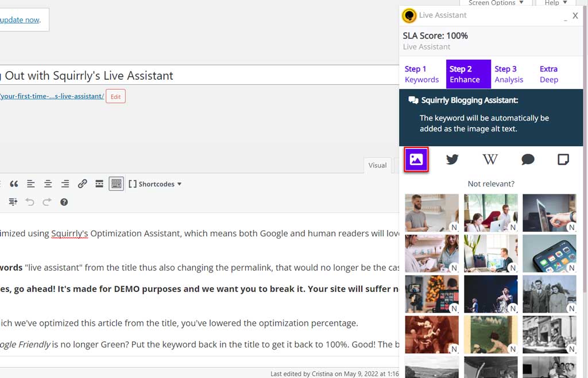The image size is (588, 378).
Task: Switch to Step 3 Analysis tab
Action: pyautogui.click(x=509, y=74)
